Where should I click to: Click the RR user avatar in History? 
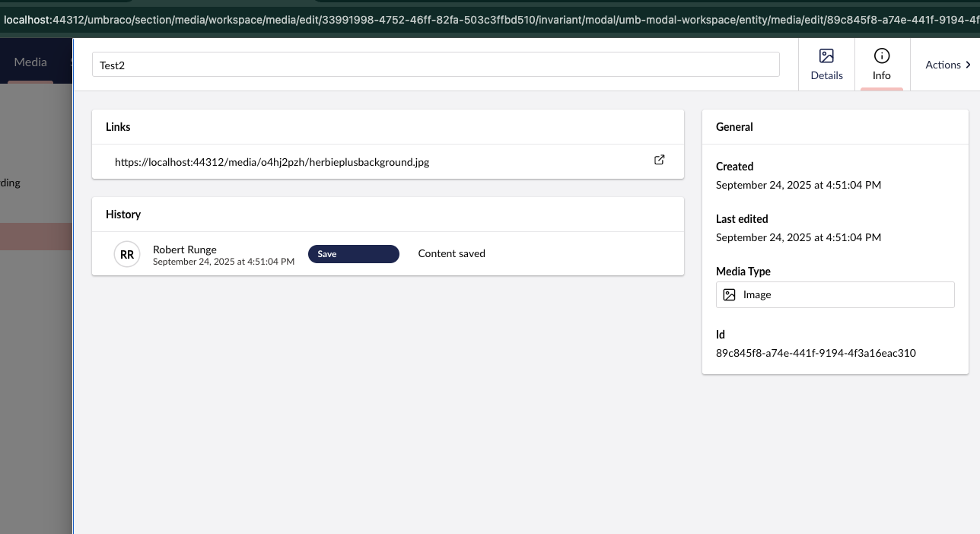127,254
